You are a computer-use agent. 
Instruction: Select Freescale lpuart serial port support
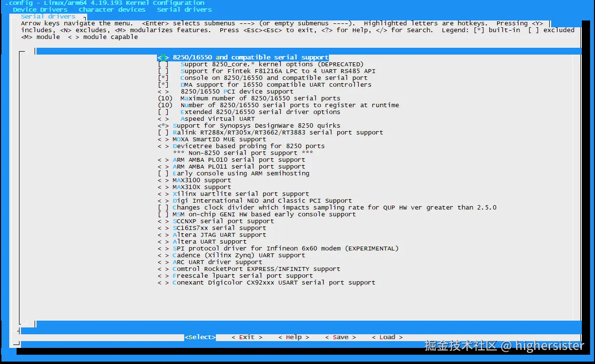click(235, 276)
